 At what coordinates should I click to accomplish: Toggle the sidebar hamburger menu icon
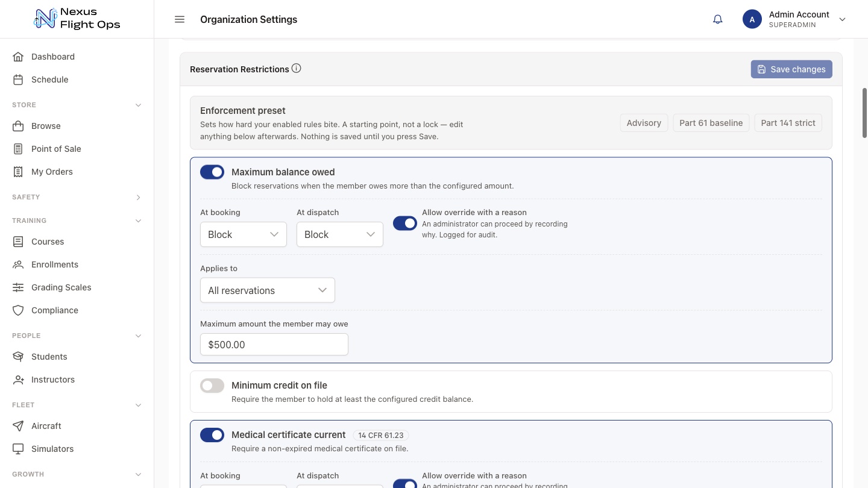pyautogui.click(x=180, y=19)
